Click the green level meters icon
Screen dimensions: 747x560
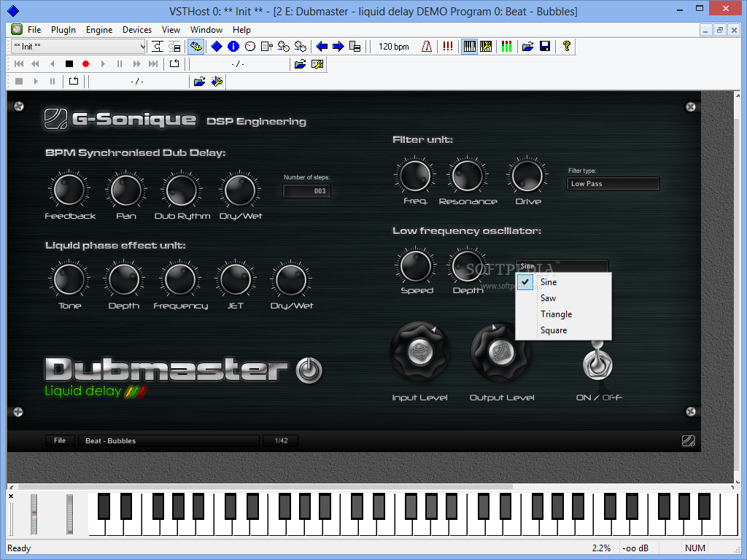pos(507,46)
